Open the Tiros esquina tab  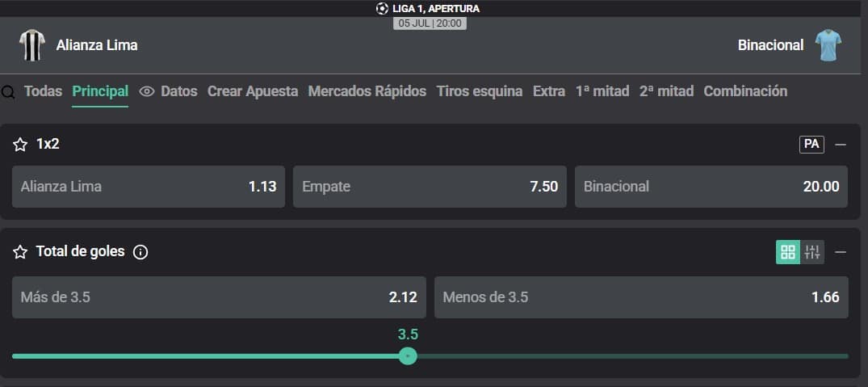click(480, 91)
